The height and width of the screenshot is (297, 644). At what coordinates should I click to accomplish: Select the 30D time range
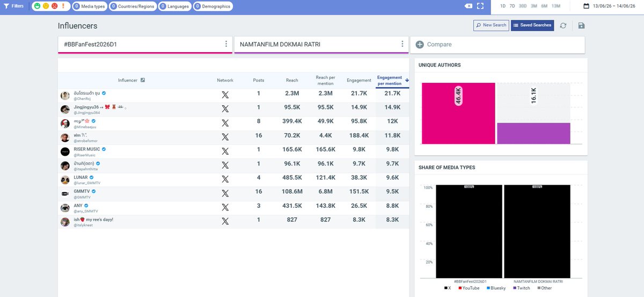pyautogui.click(x=523, y=6)
